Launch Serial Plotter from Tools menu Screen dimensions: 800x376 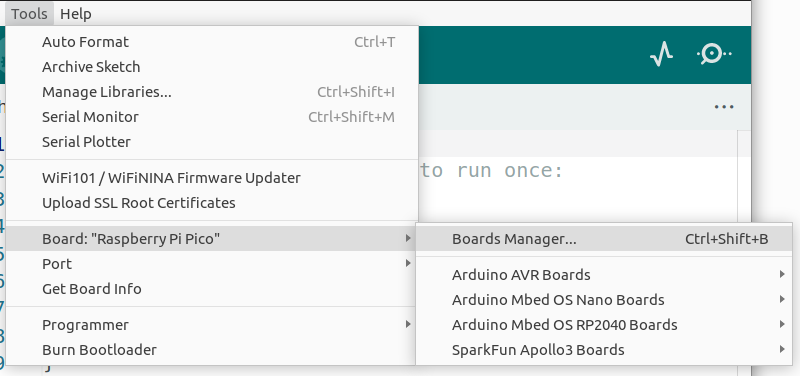coord(212,142)
